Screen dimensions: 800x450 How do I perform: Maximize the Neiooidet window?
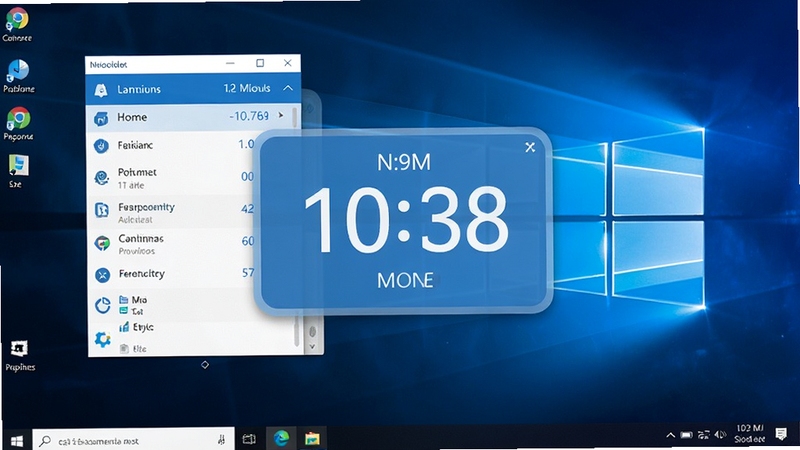260,63
